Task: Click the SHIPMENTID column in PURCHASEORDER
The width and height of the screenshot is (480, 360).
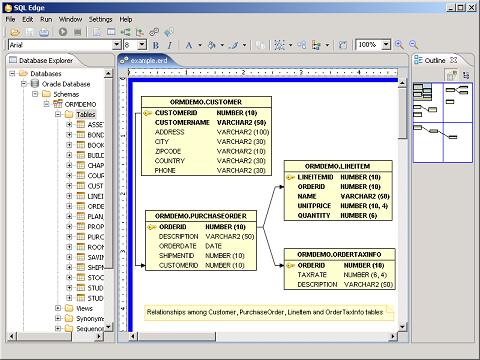Action: [176, 256]
